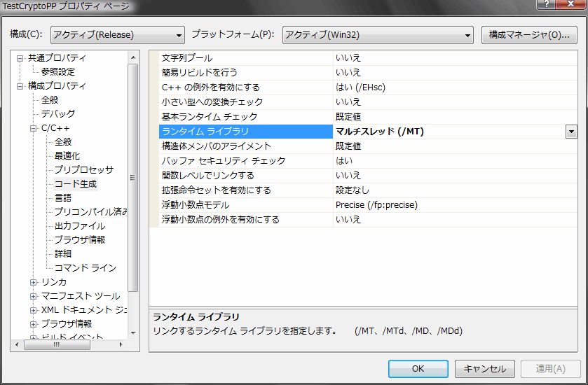Click the tree horizontal scroll right arrow
The width and height of the screenshot is (588, 385).
coord(121,344)
